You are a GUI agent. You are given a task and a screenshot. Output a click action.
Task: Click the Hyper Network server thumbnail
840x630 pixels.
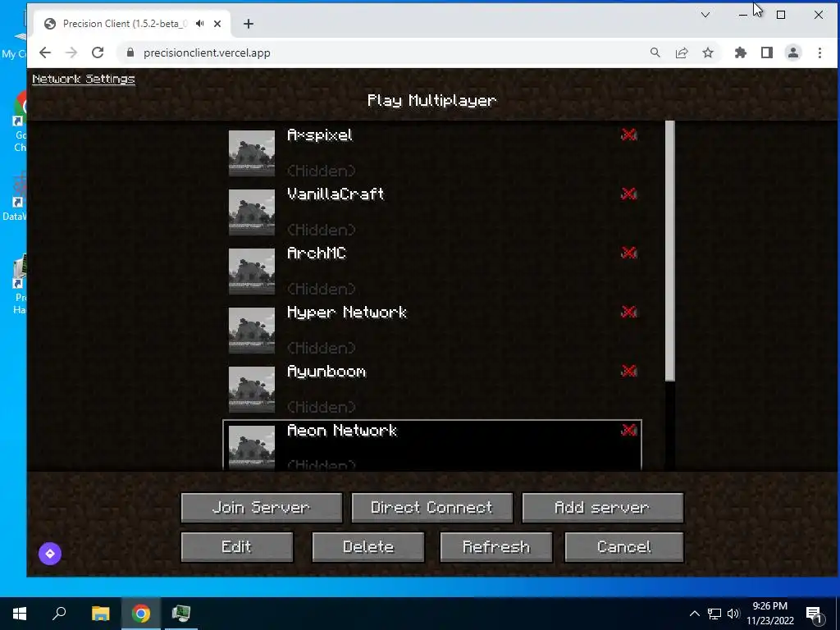252,331
